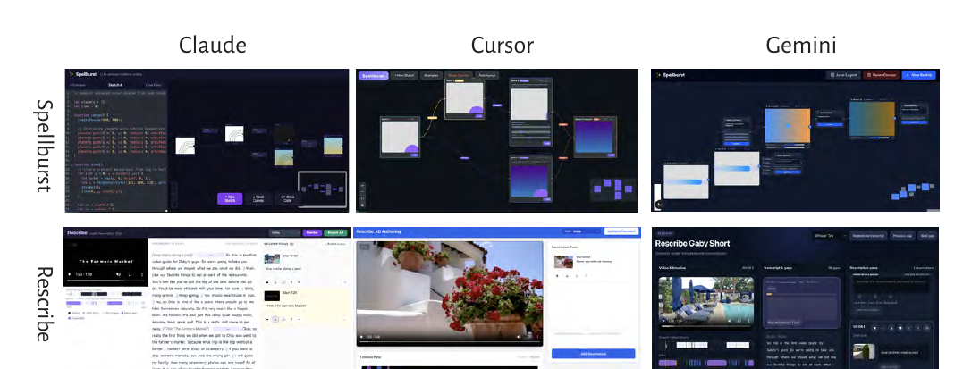This screenshot has height=369, width=980.
Task: Click Reset Canvas in Cursor Spellburst toolbar
Action: tap(458, 76)
